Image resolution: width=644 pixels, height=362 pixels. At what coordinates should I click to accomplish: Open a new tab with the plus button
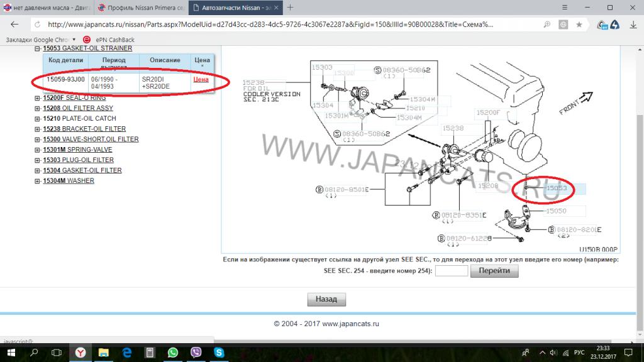point(290,8)
